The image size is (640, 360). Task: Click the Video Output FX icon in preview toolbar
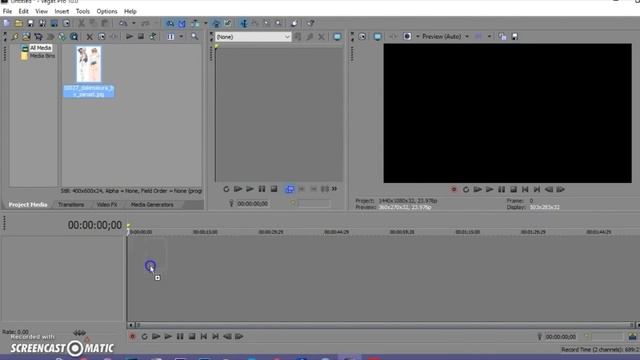[x=393, y=37]
